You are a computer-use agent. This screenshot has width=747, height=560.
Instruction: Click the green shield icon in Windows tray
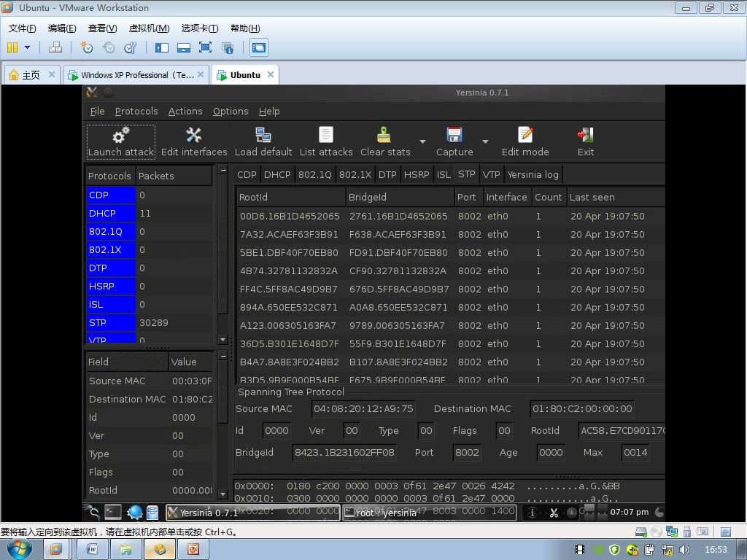click(614, 550)
